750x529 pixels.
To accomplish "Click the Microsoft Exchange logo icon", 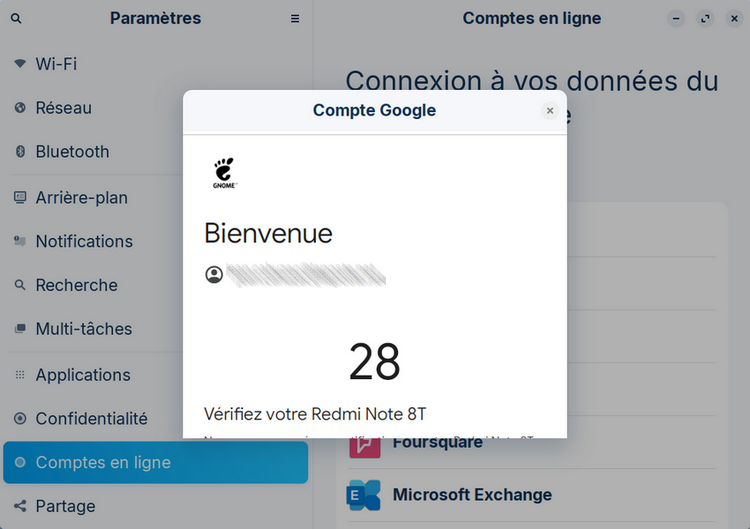I will [364, 494].
